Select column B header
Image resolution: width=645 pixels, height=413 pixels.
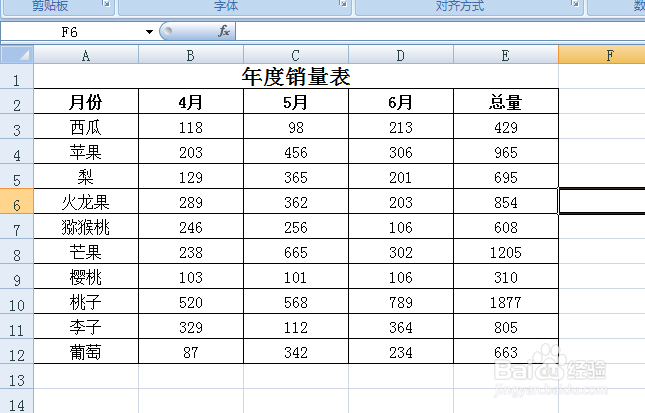click(191, 55)
